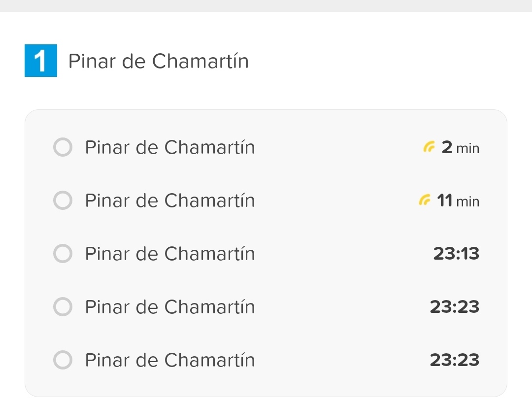Select the circle in the fourth departure row
Screen dimensions: 532x403
coord(63,307)
